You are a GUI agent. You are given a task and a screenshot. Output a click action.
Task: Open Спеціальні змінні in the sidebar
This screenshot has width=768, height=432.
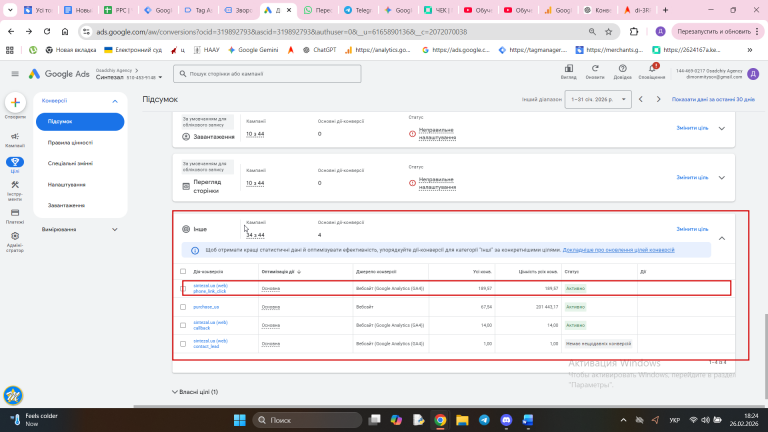pos(70,163)
